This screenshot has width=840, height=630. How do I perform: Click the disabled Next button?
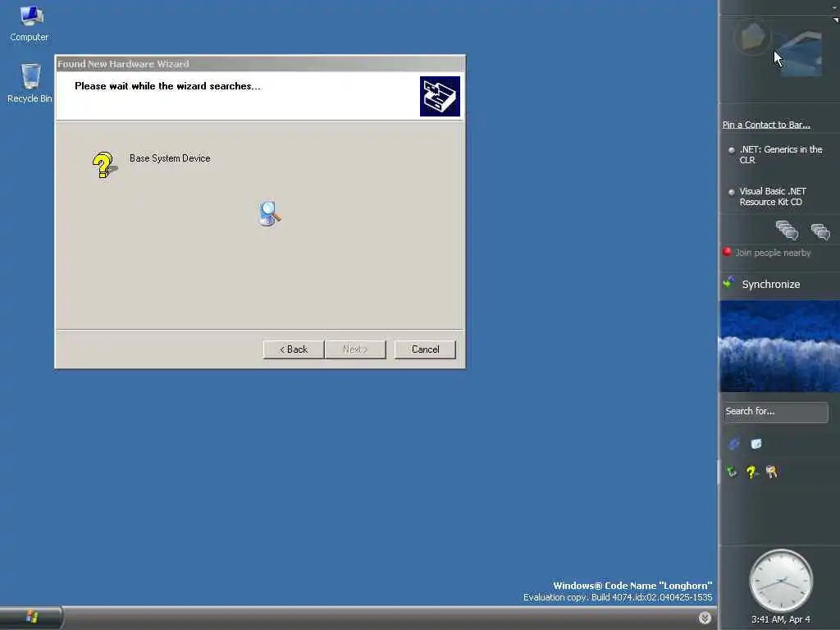click(x=355, y=349)
